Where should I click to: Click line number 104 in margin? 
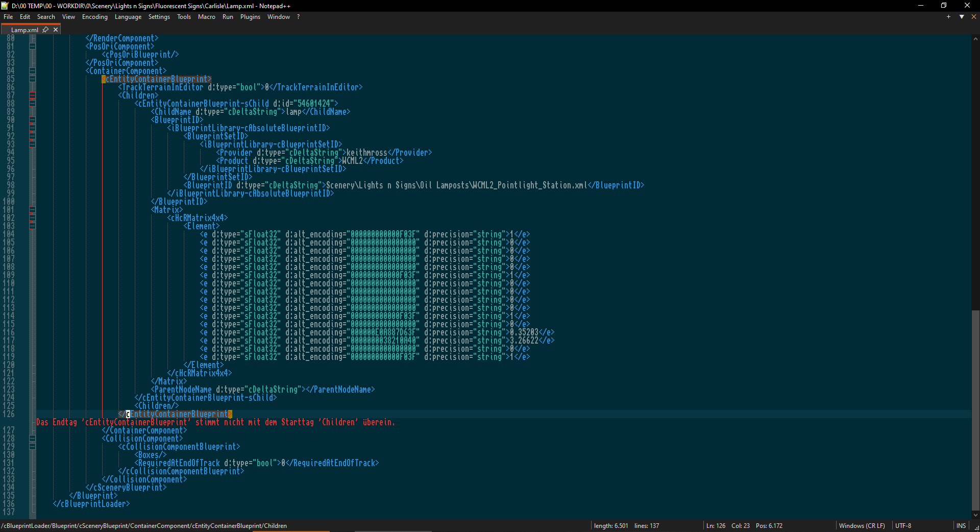(x=9, y=234)
